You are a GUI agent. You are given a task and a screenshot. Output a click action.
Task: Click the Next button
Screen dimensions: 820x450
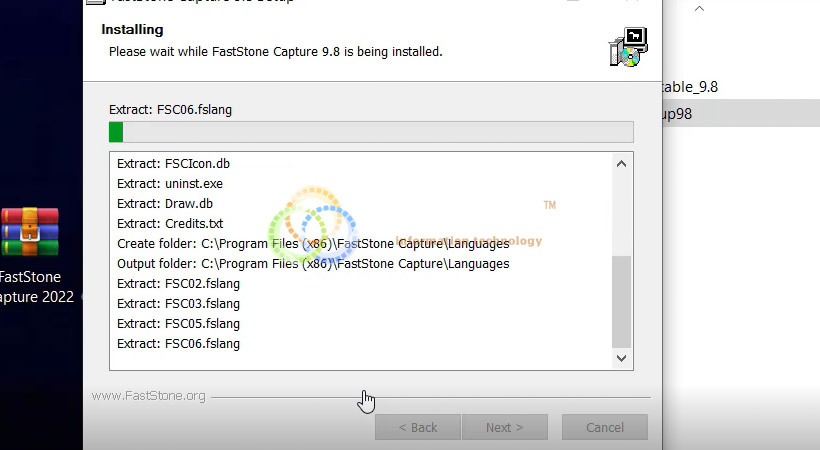pyautogui.click(x=505, y=428)
